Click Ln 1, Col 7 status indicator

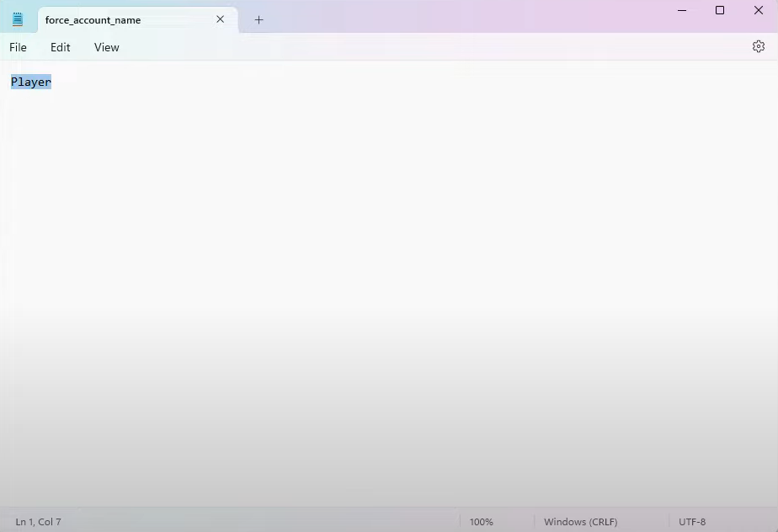[38, 522]
